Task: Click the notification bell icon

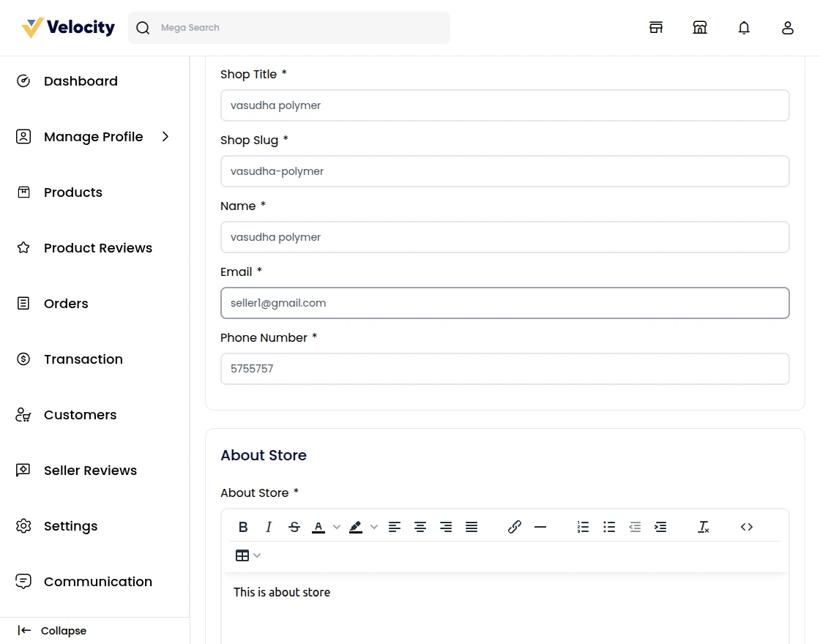Action: pos(744,28)
